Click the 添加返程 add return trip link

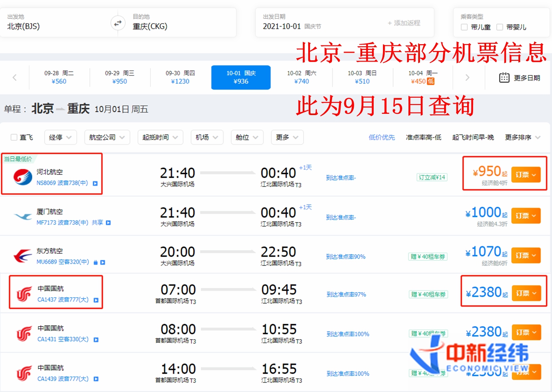click(403, 23)
